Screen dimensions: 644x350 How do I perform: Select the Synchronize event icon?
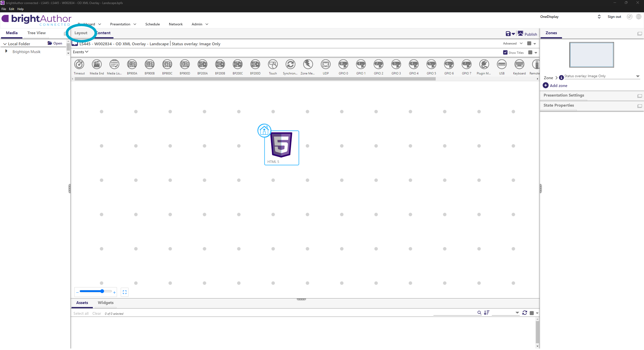(290, 65)
